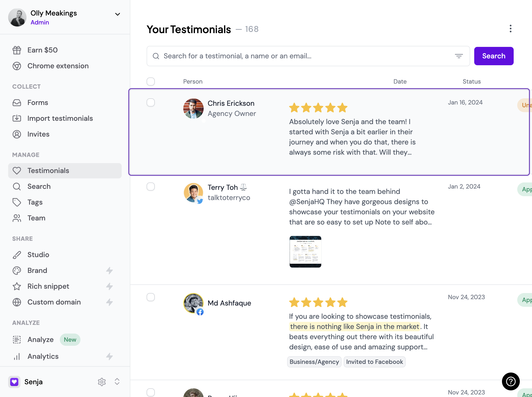Image resolution: width=532 pixels, height=397 pixels.
Task: Focus the testimonial search input field
Action: (308, 56)
